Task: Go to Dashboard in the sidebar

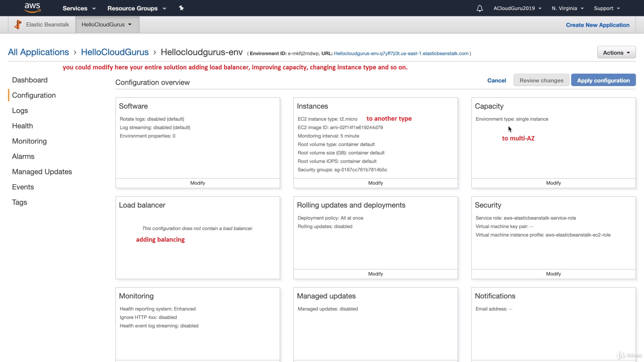Action: click(x=30, y=80)
